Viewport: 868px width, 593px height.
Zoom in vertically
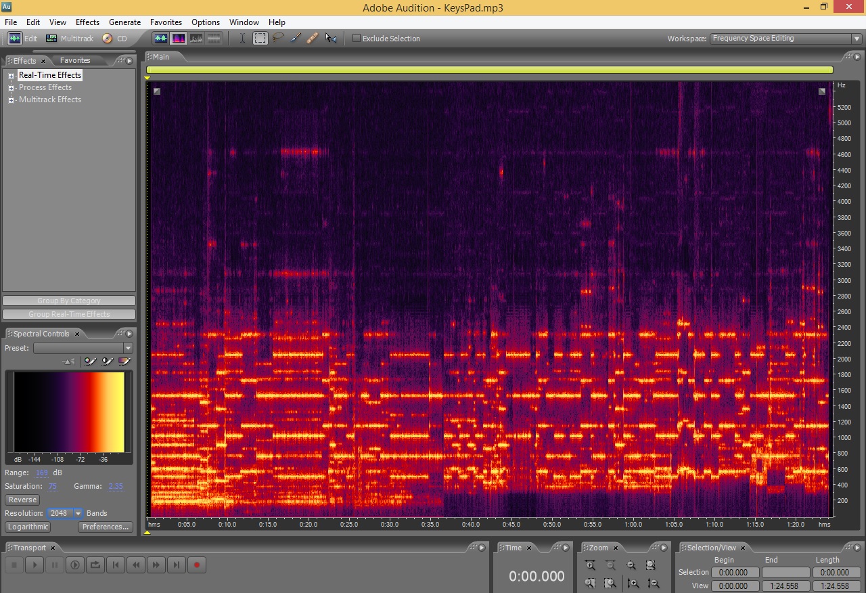[633, 584]
